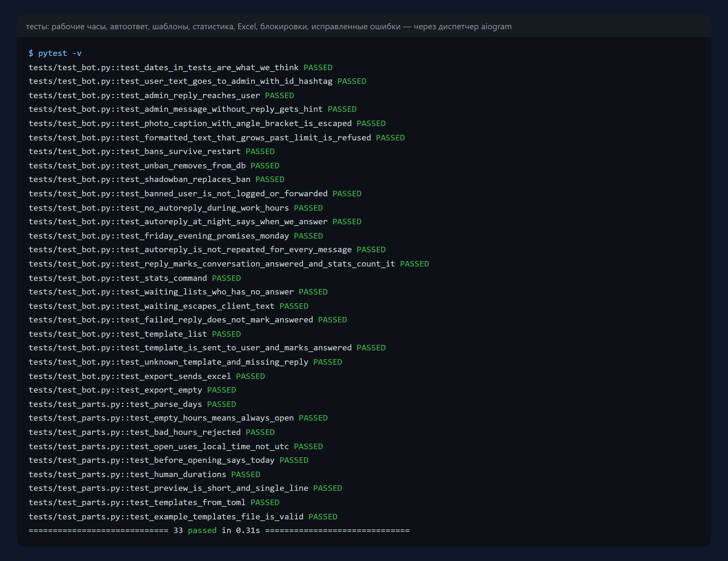This screenshot has width=728, height=561.
Task: Click the test_example_templates_file_is_valid line
Action: pyautogui.click(x=183, y=516)
